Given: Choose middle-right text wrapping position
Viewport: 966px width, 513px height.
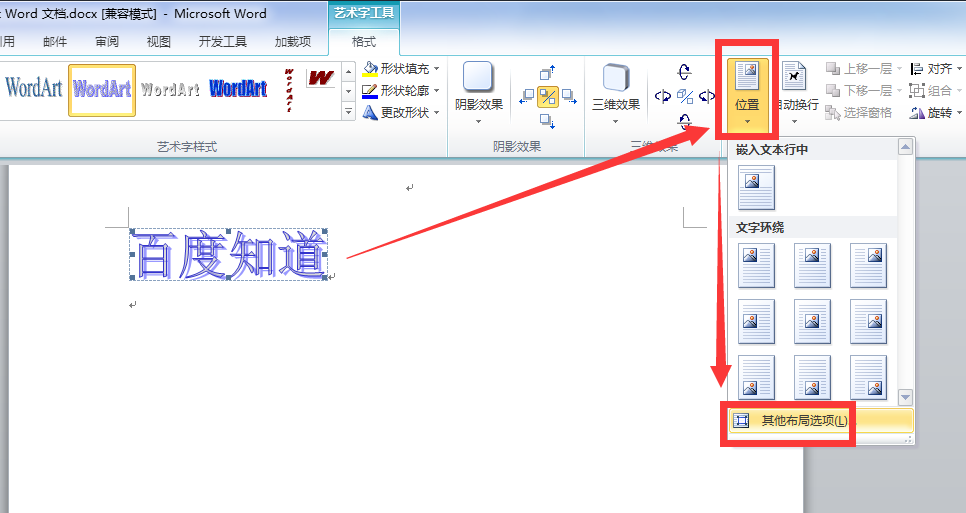Looking at the screenshot, I should (868, 321).
